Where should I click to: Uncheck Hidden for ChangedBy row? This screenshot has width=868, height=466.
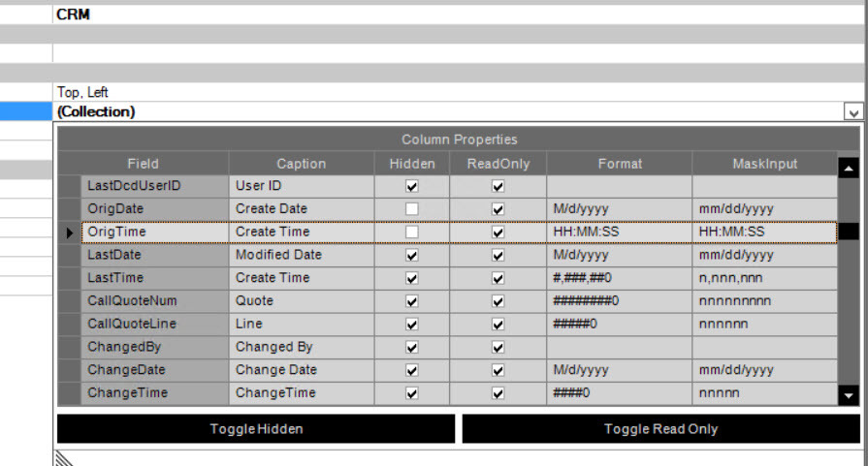tap(411, 347)
